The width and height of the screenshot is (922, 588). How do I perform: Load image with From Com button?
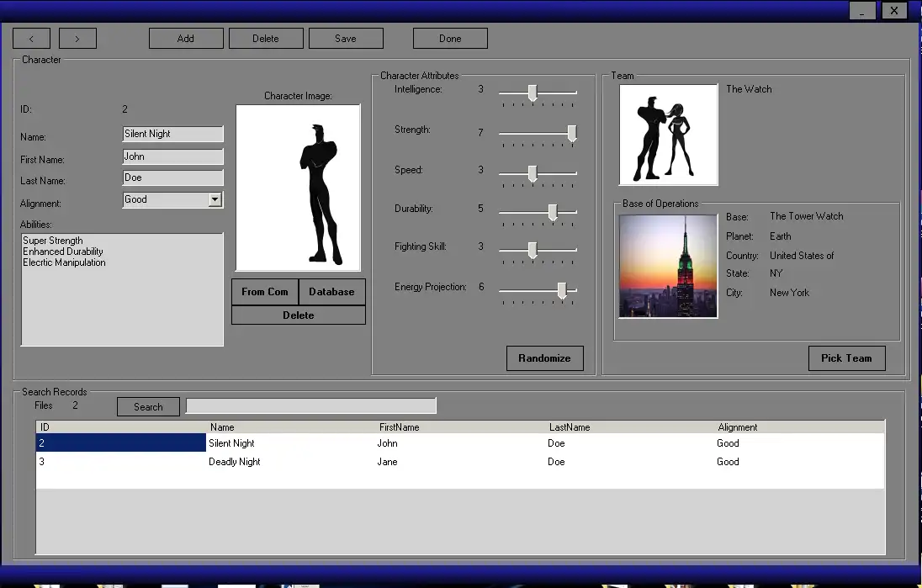265,292
